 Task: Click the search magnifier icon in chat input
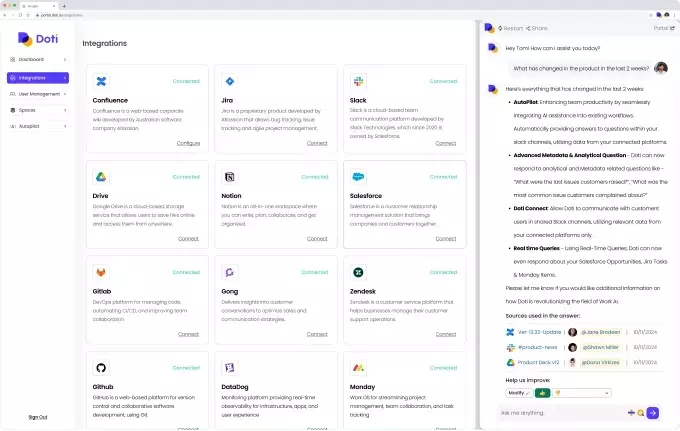(641, 413)
